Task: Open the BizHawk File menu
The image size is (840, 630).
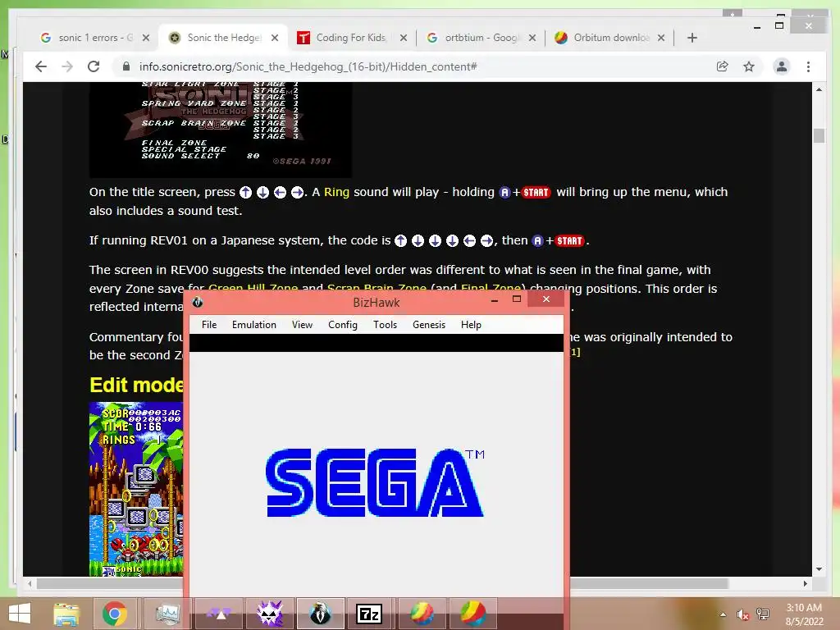Action: tap(209, 325)
